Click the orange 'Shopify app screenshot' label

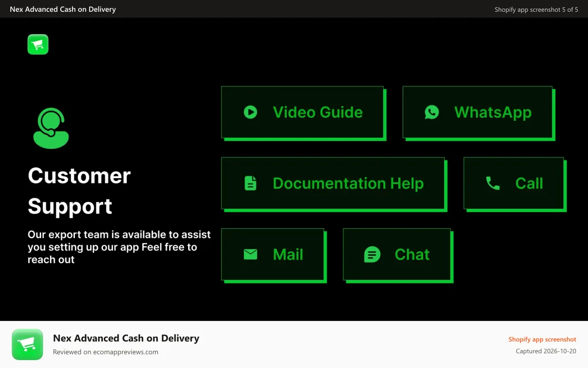click(542, 339)
